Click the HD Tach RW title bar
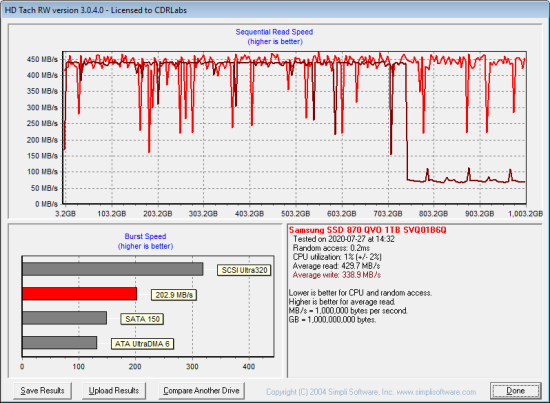Viewport: 550px width, 403px height. 275,10
